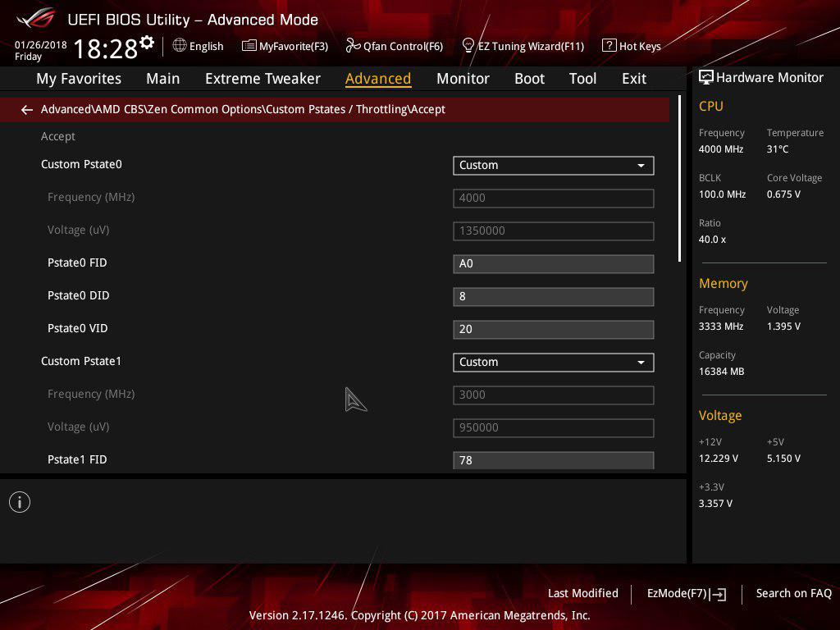Viewport: 840px width, 630px height.
Task: Expand the Custom Pstate1 dropdown
Action: 554,362
